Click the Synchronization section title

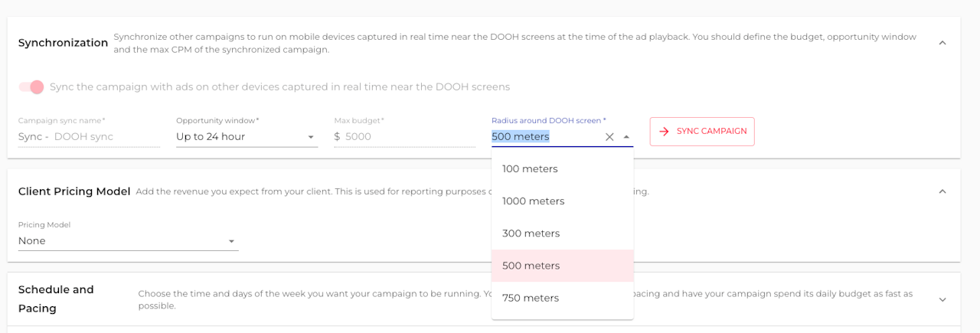[x=63, y=43]
